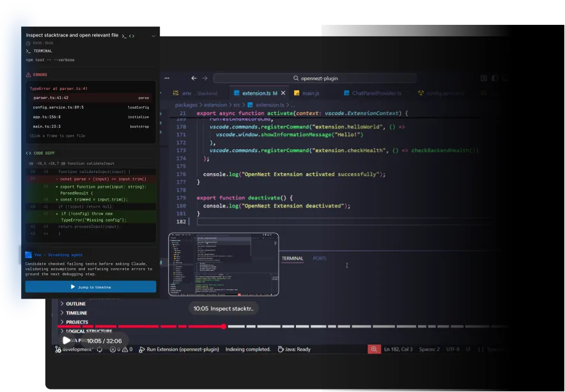This screenshot has height=392, width=565.
Task: Expand the PROJECTS section
Action: [74, 322]
